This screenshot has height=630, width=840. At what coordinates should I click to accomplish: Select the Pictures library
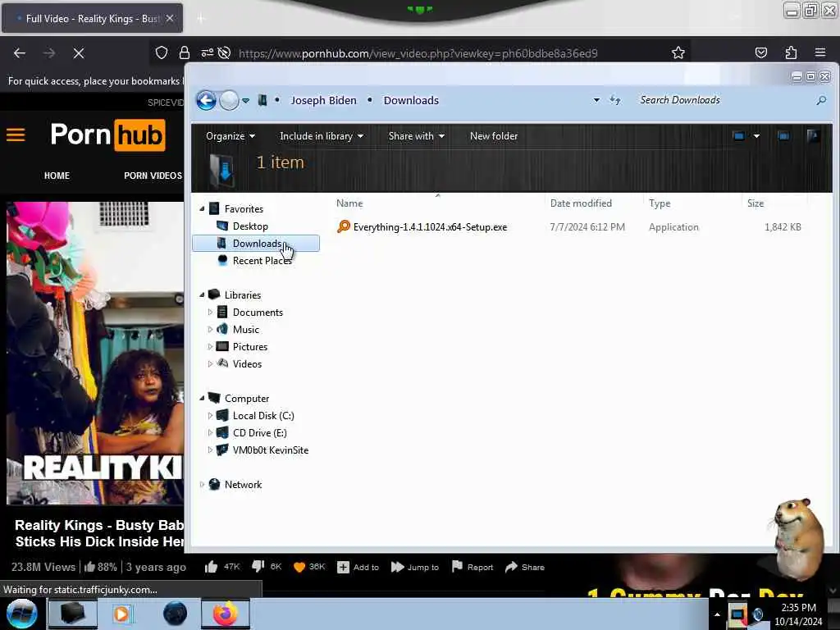point(249,347)
